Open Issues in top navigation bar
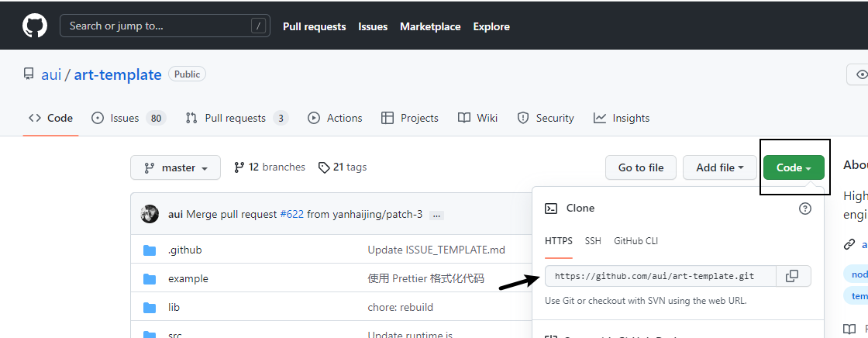 pyautogui.click(x=373, y=26)
